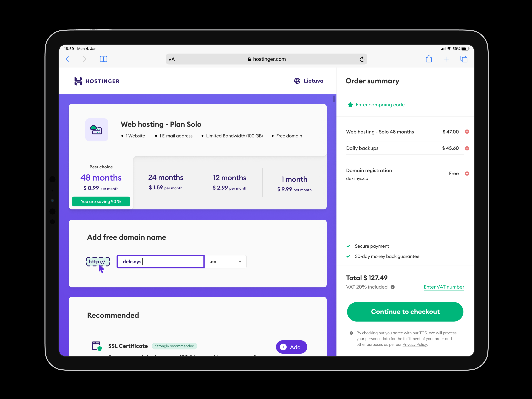Click the '$ 47.00' hosting price
The width and height of the screenshot is (532, 399).
pos(451,132)
